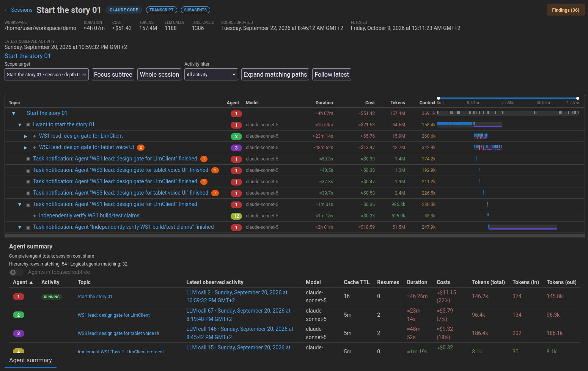588x371 pixels.
Task: Open the Activity filter dropdown
Action: [x=211, y=74]
